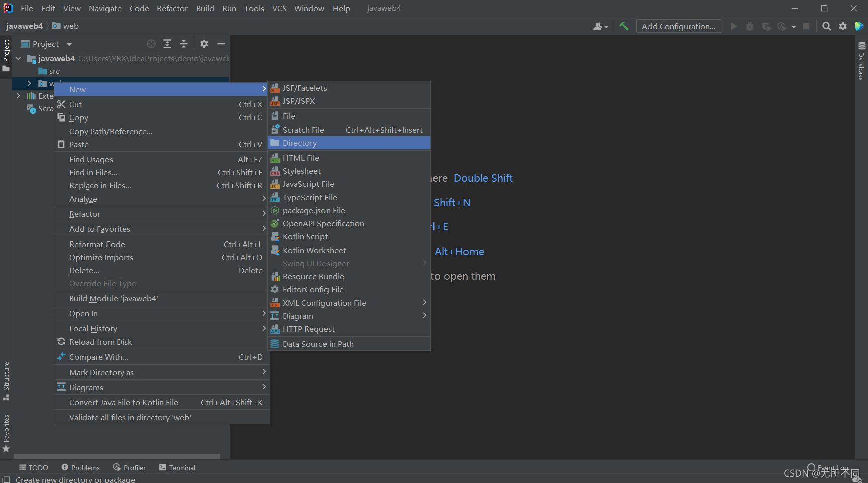Image resolution: width=868 pixels, height=483 pixels.
Task: Expand Open In submenu
Action: [x=162, y=313]
